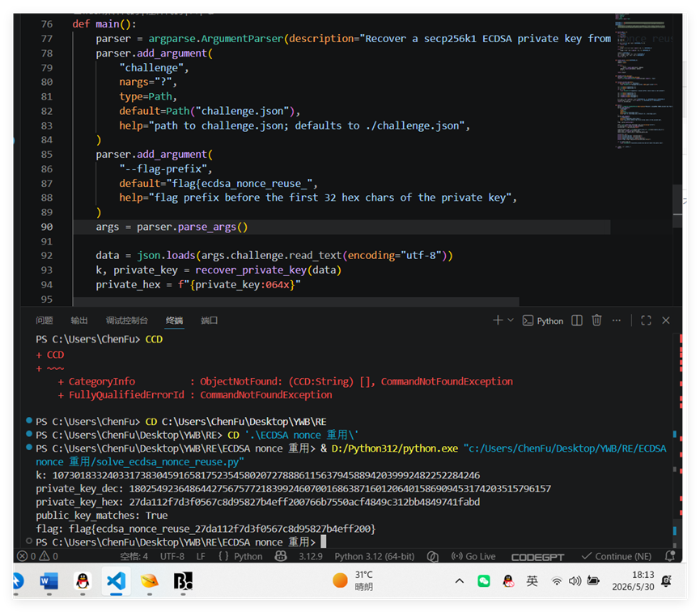Switch to the 端口 panel tab
Screen dimensions: 700x612
[x=209, y=321]
